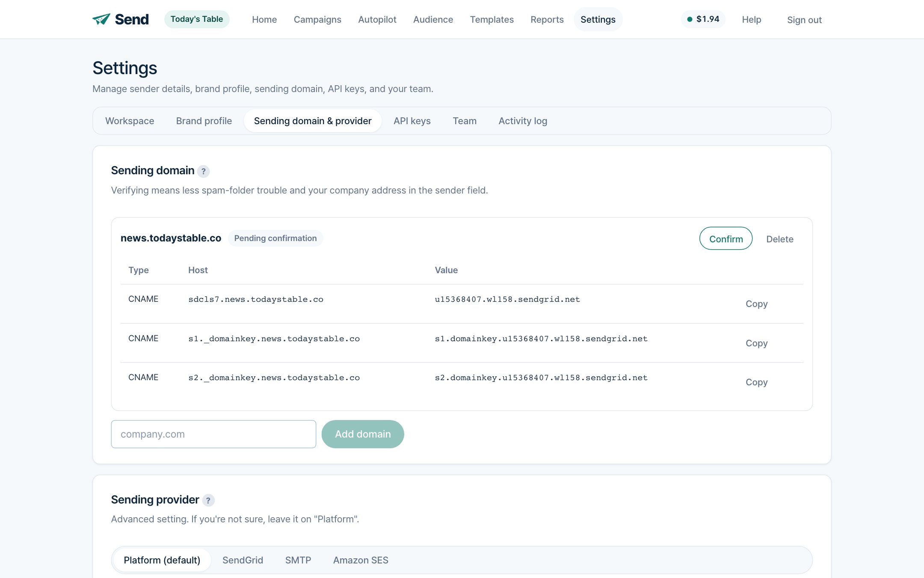Viewport: 924px width, 578px height.
Task: Switch to the Brand profile tab
Action: tap(204, 121)
